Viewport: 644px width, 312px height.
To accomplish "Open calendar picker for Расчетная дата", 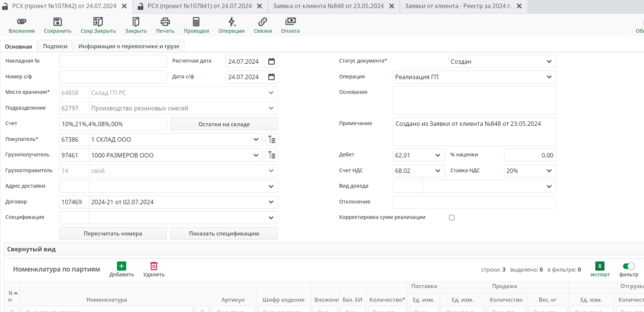I will (x=271, y=61).
